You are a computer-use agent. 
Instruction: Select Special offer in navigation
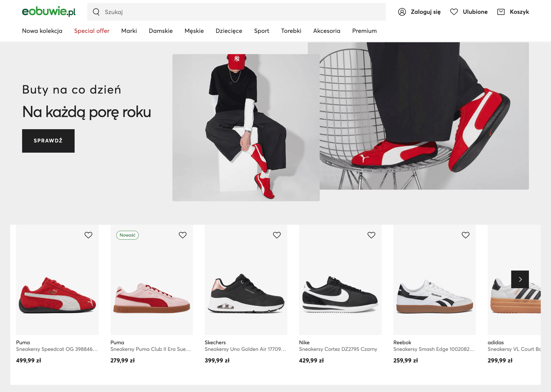point(92,31)
